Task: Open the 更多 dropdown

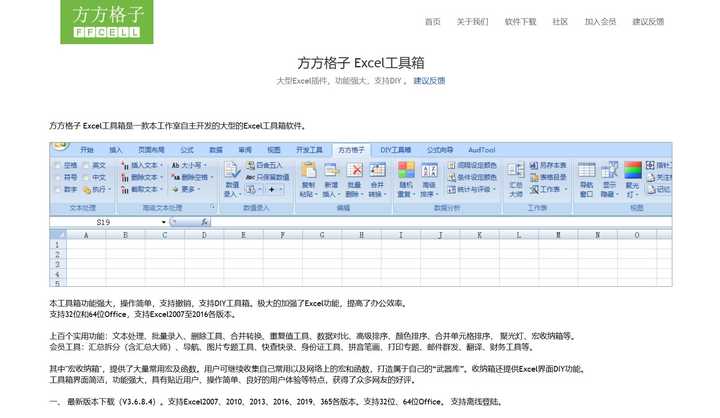Action: 186,189
